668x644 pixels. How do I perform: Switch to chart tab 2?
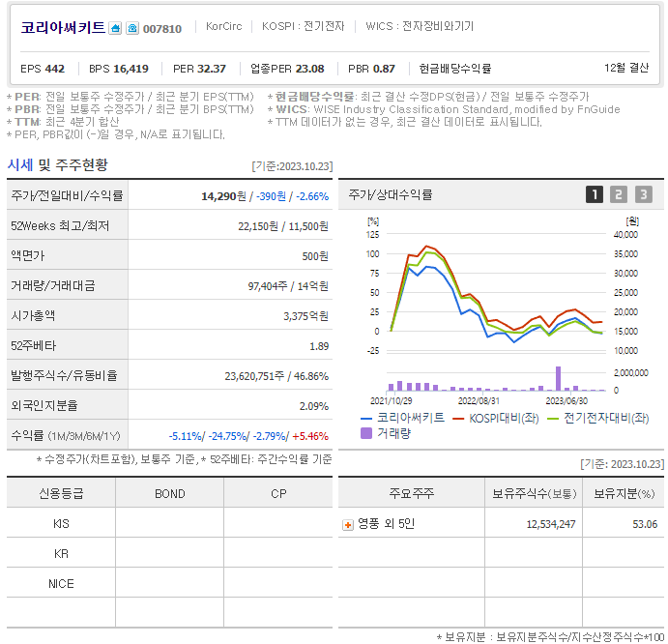[619, 194]
